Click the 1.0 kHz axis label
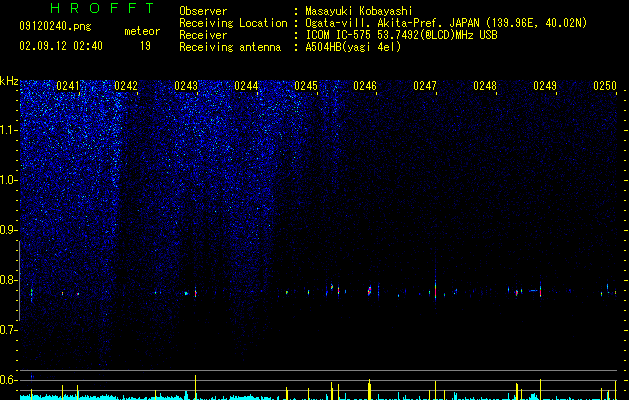The image size is (629, 400). 9,180
